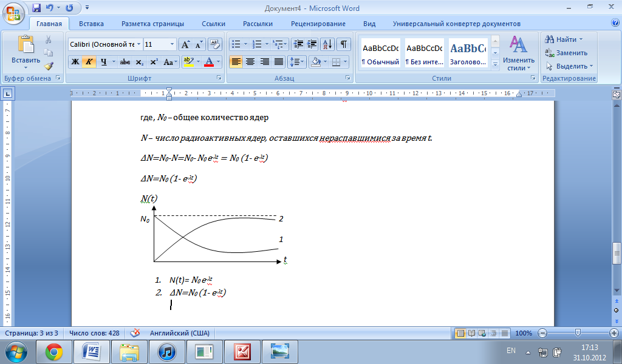The height and width of the screenshot is (364, 622).
Task: Apply a numbered list
Action: pos(257,44)
